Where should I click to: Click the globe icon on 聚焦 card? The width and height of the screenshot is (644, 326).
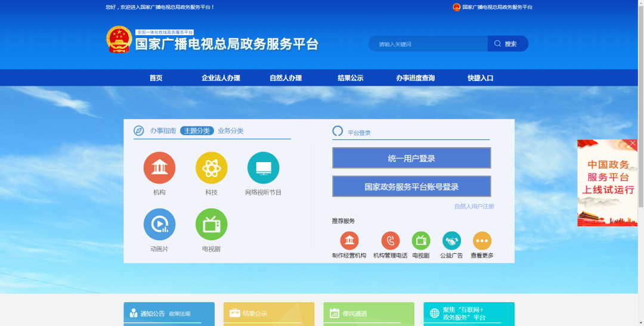435,313
